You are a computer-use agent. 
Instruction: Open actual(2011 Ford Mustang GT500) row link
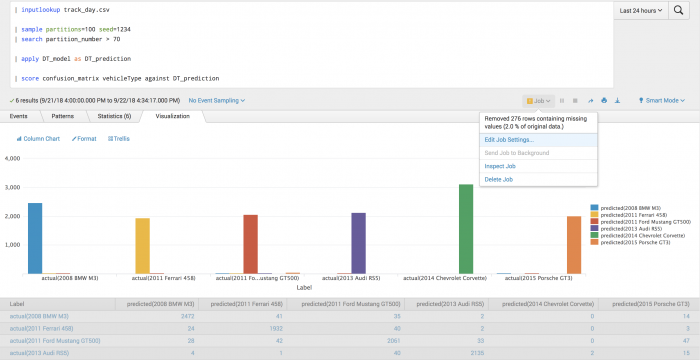click(x=55, y=341)
